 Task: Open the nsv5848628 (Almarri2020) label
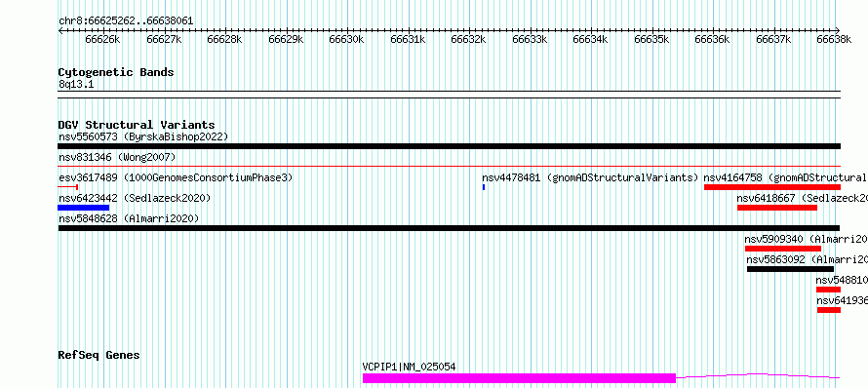click(129, 219)
